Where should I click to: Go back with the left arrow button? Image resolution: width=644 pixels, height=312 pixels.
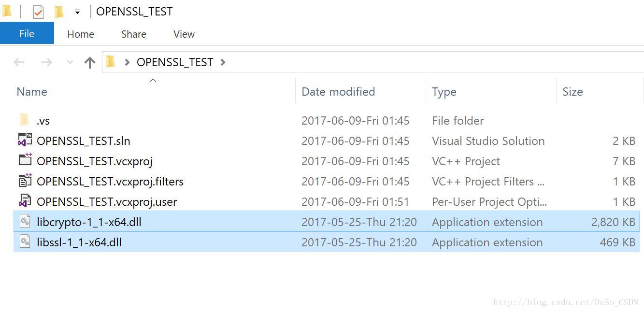pyautogui.click(x=19, y=62)
